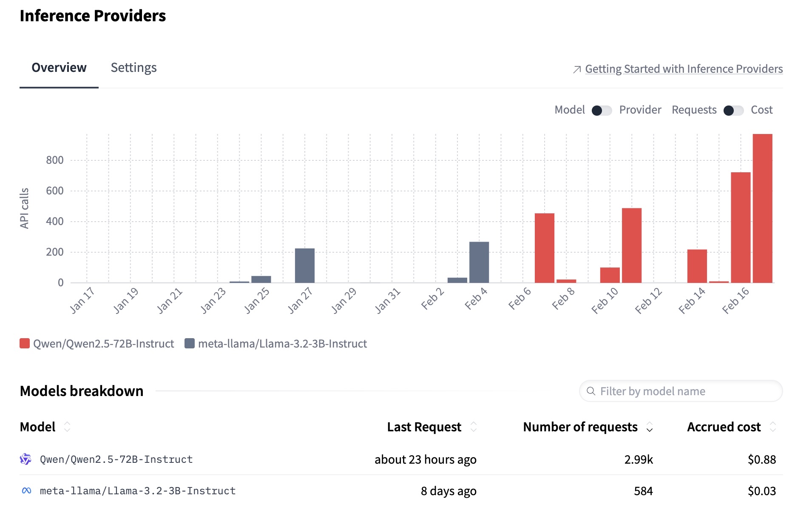Click the external link arrow icon
Viewport: 812px width, 513px height.
(x=577, y=69)
